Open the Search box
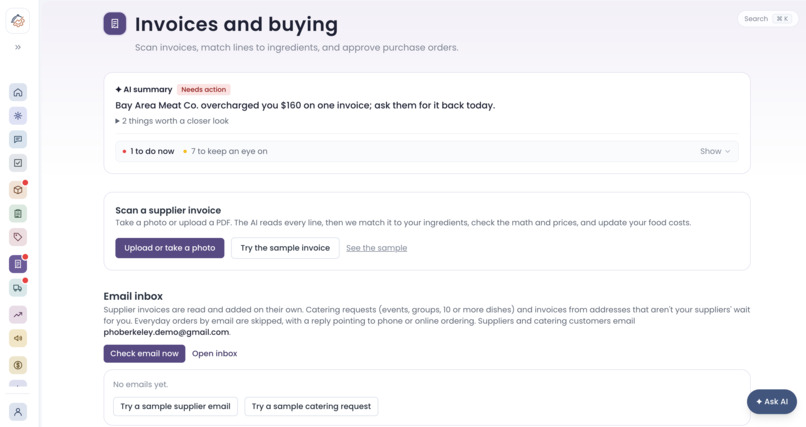 coord(767,18)
